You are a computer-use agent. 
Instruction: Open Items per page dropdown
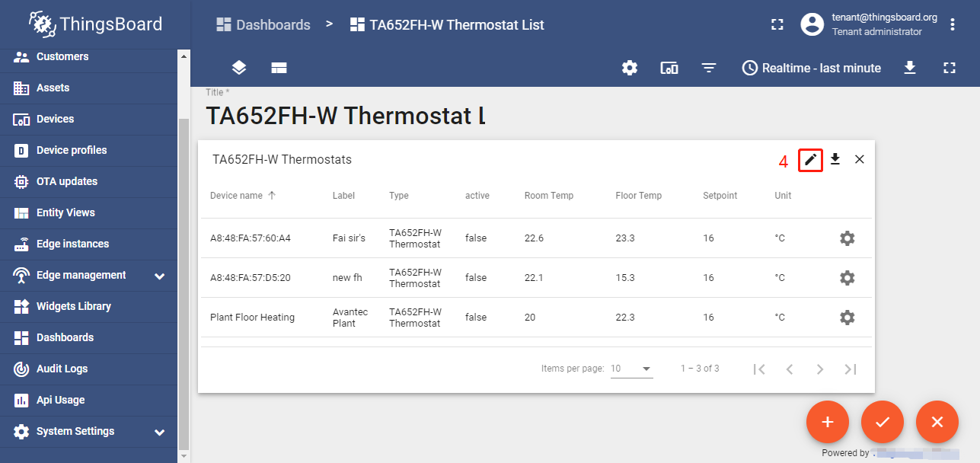632,369
